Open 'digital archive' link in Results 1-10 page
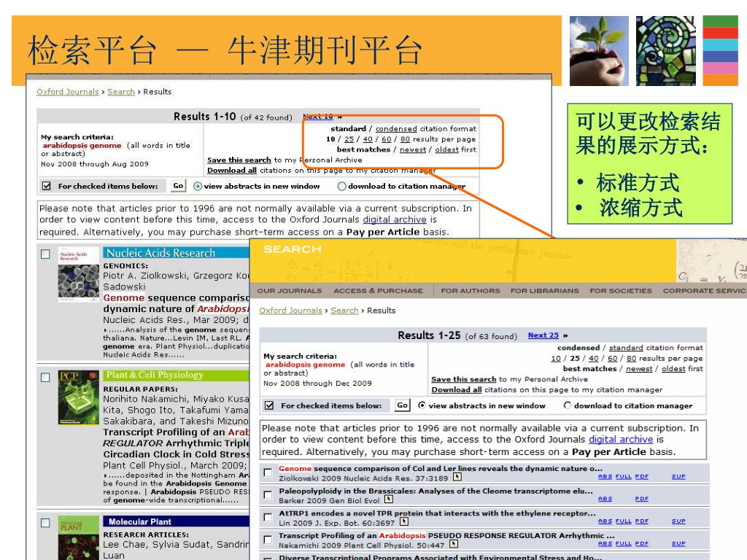 [x=395, y=219]
